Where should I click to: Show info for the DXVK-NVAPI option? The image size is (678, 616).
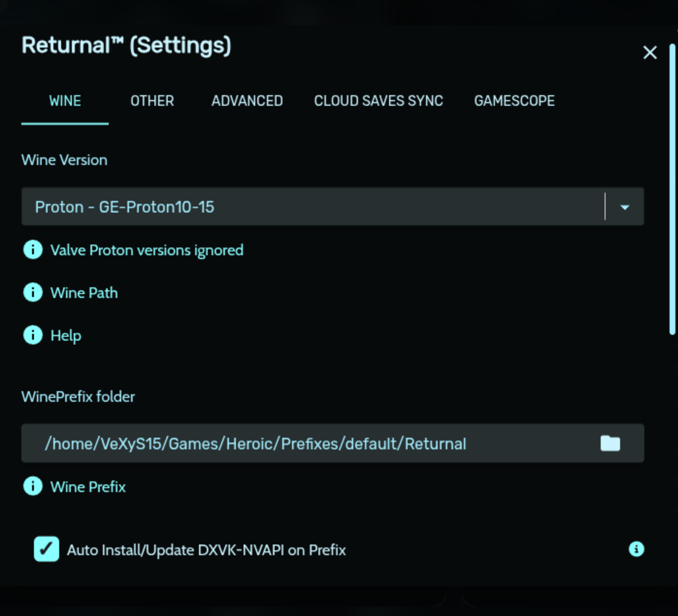tap(637, 549)
